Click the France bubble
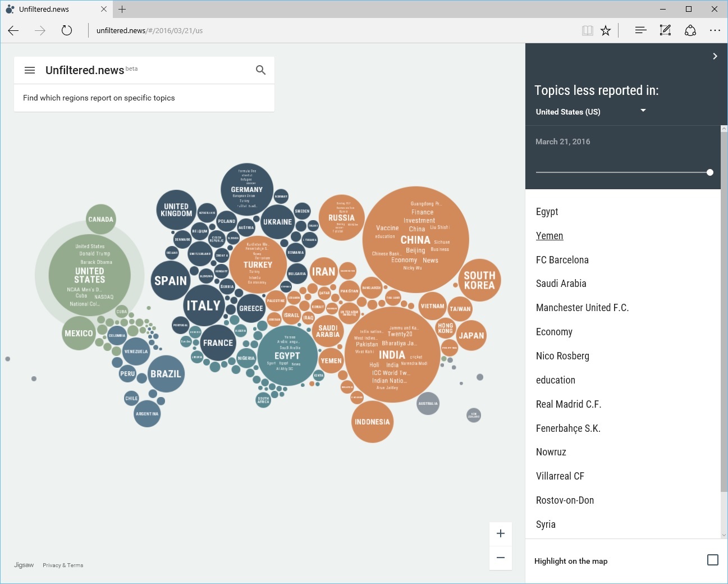Screen dimensions: 728x584 coord(218,343)
